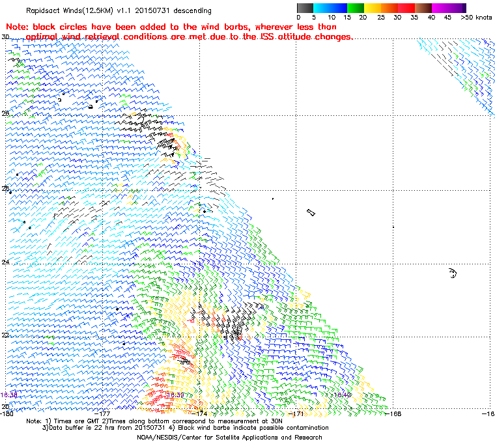Click the NOAA/NESDIS Center credit line
This screenshot has width=495, height=448.
(x=229, y=438)
